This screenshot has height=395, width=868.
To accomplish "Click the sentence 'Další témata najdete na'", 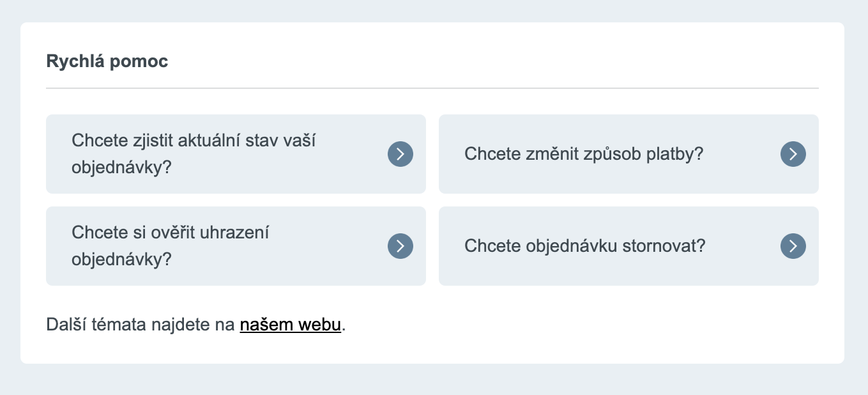I will pos(140,325).
